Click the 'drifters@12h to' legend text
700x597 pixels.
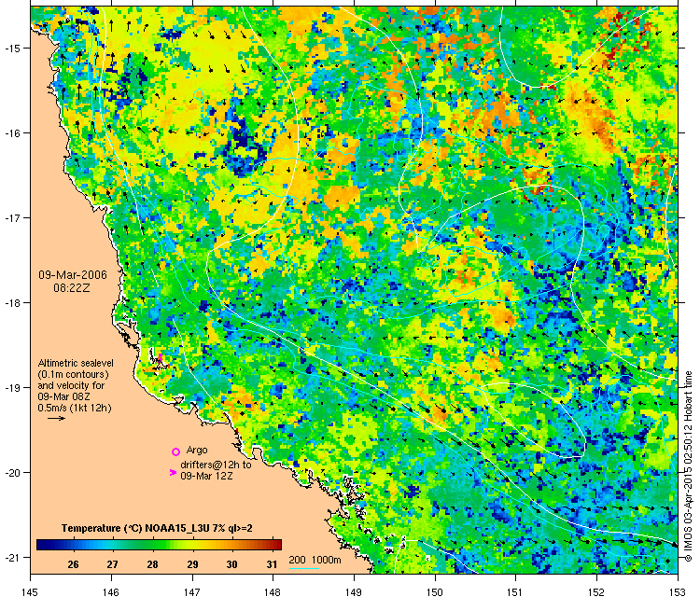217,465
